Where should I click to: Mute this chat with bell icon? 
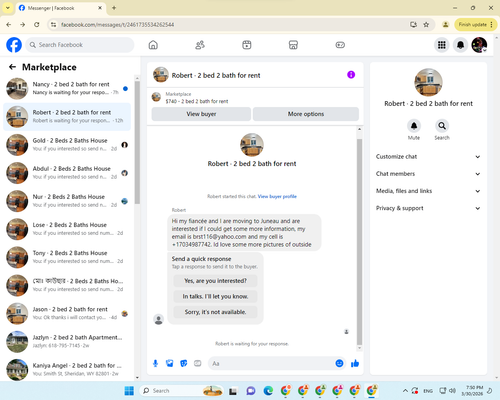(414, 126)
